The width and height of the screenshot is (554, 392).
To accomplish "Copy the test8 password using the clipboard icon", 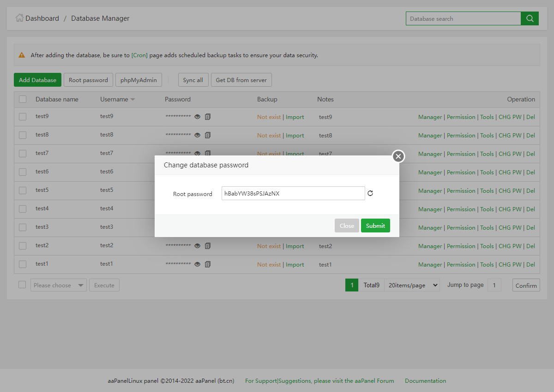I will [208, 135].
